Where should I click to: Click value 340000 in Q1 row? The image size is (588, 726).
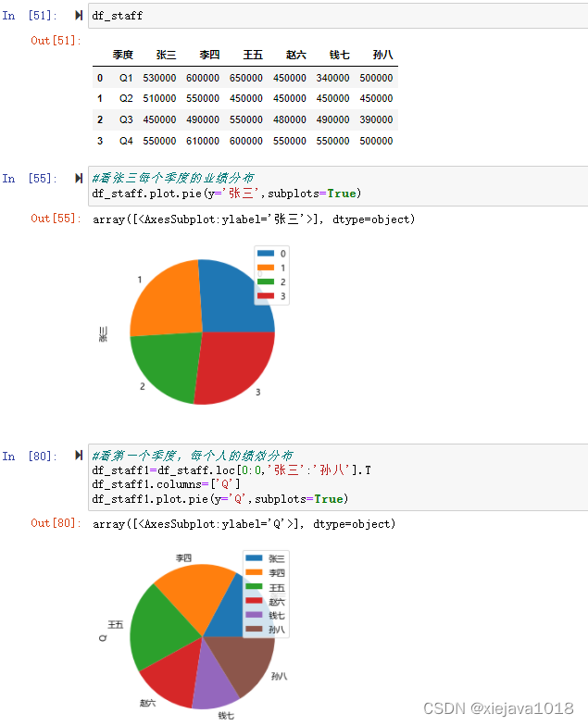[333, 78]
